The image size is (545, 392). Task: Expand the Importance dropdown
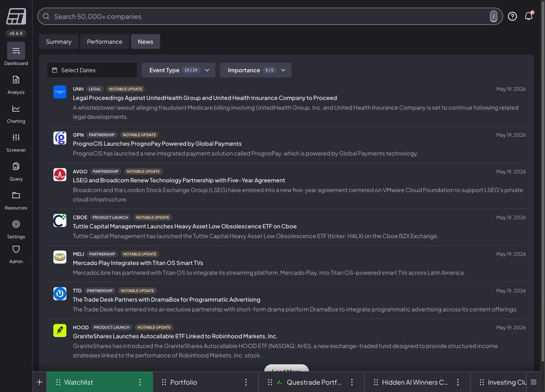coord(256,70)
